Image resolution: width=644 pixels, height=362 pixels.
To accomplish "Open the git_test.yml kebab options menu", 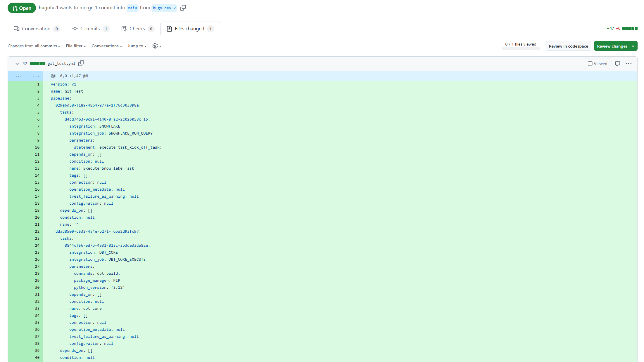I will click(x=629, y=63).
